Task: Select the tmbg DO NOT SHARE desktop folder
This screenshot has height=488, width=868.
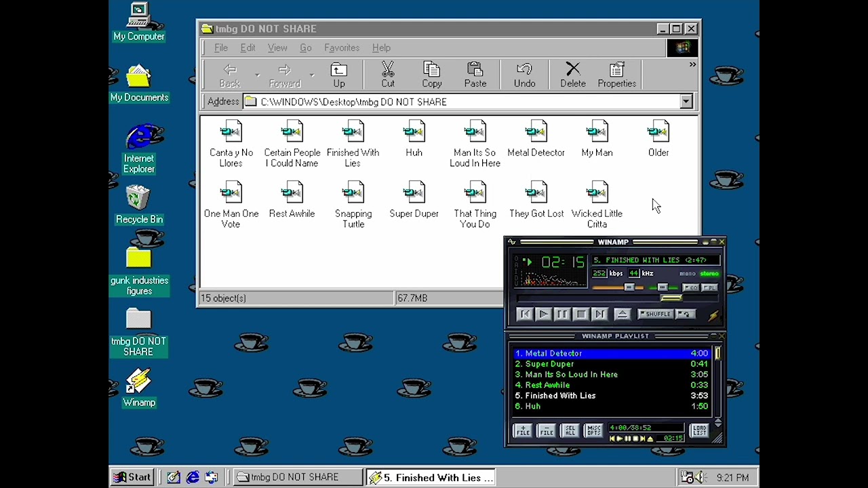Action: point(138,332)
